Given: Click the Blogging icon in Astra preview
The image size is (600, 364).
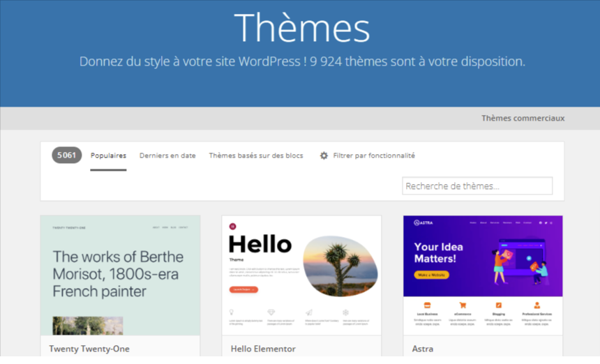Looking at the screenshot, I should tap(500, 305).
